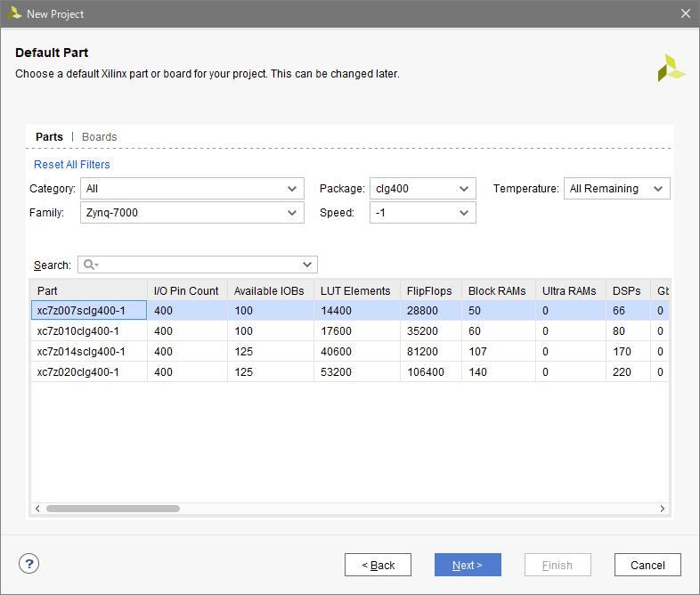The height and width of the screenshot is (595, 700).
Task: Click FlipFlops value 106400
Action: [x=425, y=371]
